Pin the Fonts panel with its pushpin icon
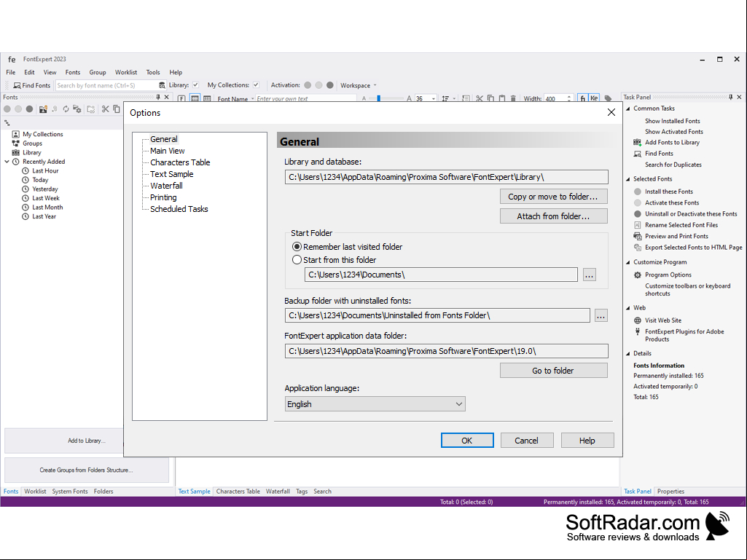The image size is (747, 560). point(158,97)
